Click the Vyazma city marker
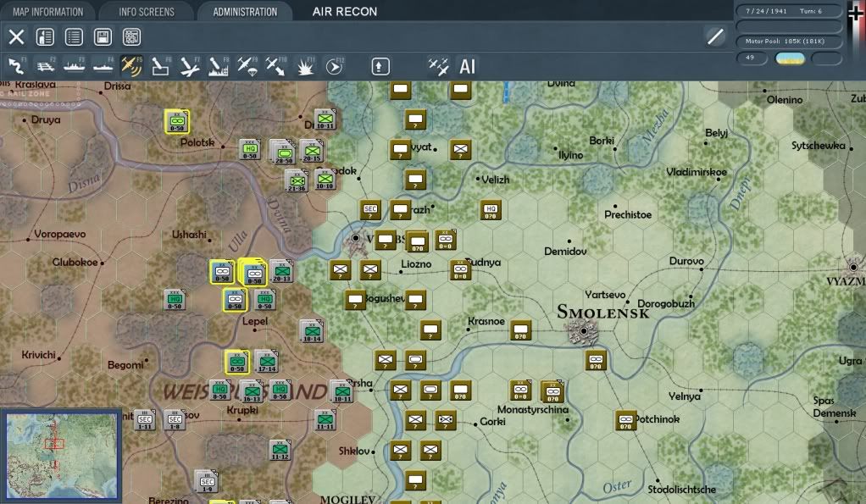 (853, 267)
